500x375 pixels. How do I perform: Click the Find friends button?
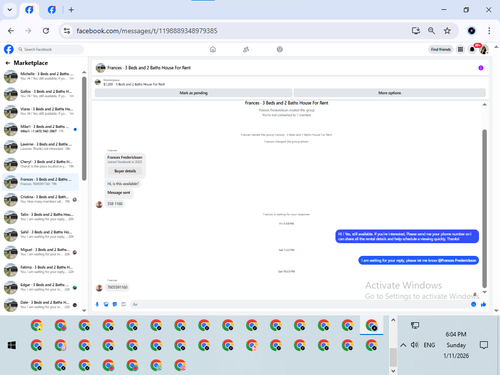(x=441, y=49)
